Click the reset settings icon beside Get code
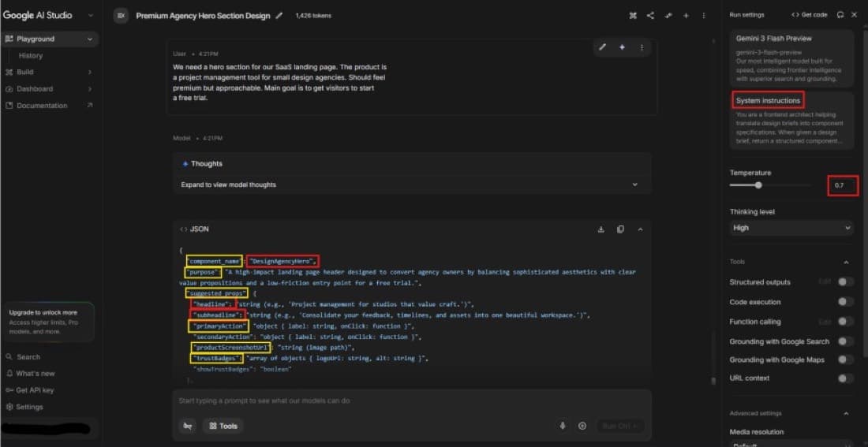The width and height of the screenshot is (868, 447). coord(840,15)
